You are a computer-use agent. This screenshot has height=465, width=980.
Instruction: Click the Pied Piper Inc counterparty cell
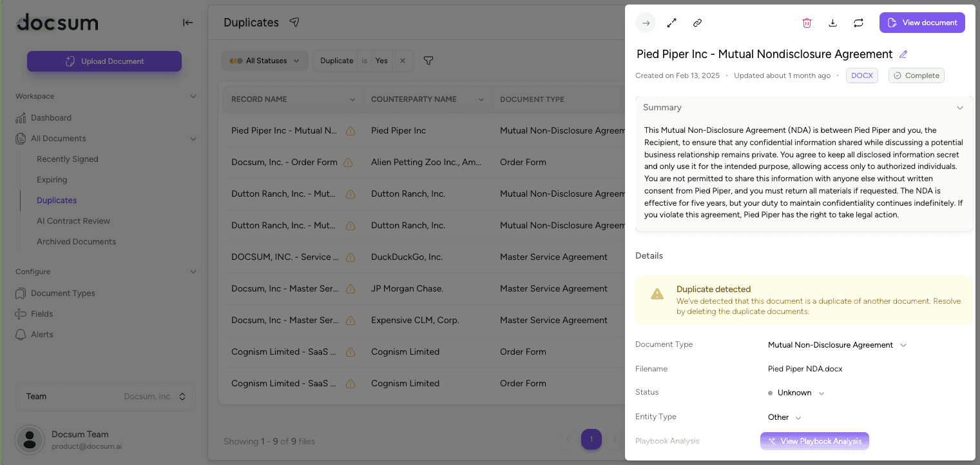[398, 131]
